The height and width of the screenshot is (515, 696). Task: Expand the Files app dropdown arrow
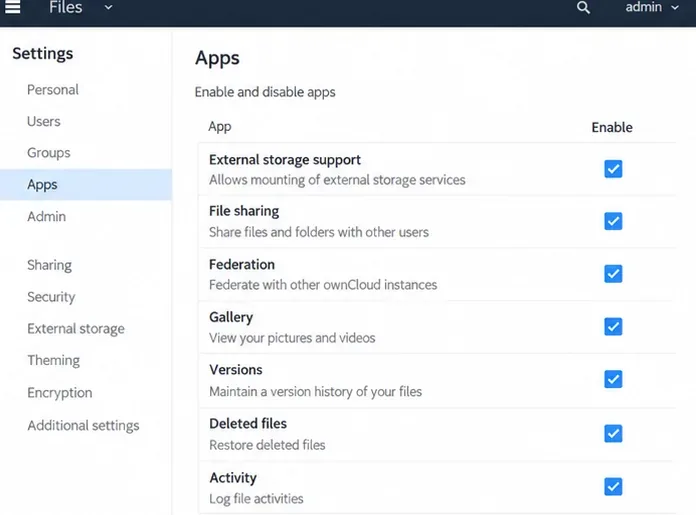(x=108, y=7)
